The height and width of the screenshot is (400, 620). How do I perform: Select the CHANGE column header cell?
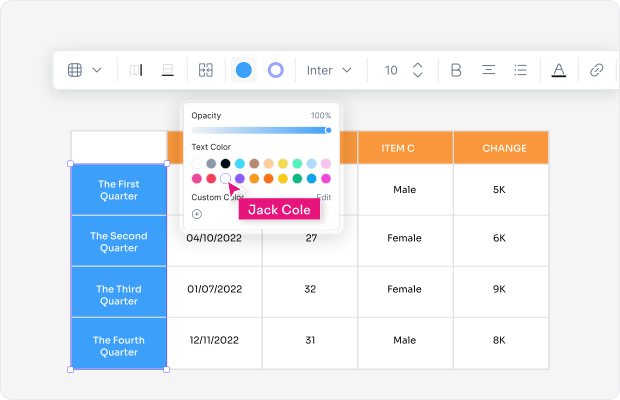504,148
